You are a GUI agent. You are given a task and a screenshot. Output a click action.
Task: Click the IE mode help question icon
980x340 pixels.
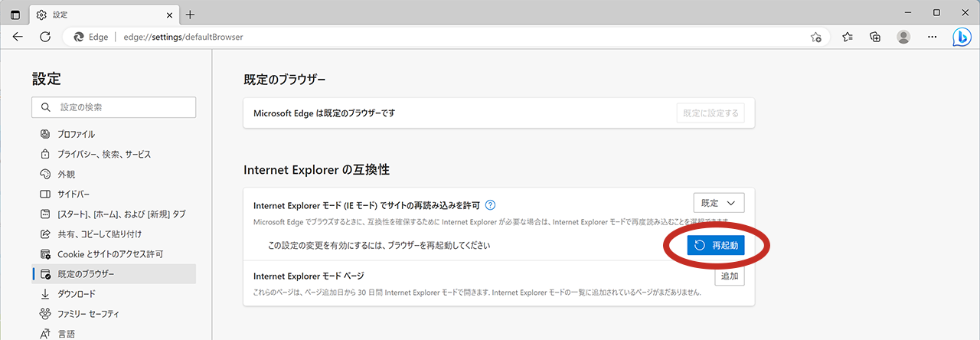491,204
